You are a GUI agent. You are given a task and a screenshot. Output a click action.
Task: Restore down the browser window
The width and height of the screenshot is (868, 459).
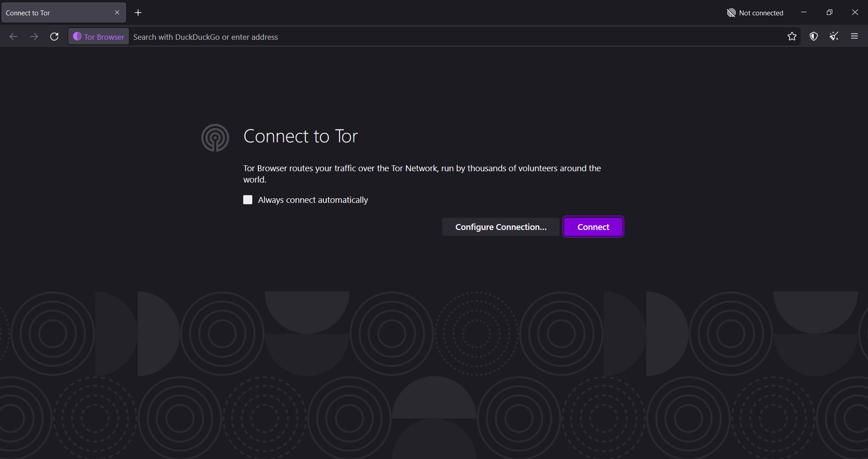coord(830,13)
